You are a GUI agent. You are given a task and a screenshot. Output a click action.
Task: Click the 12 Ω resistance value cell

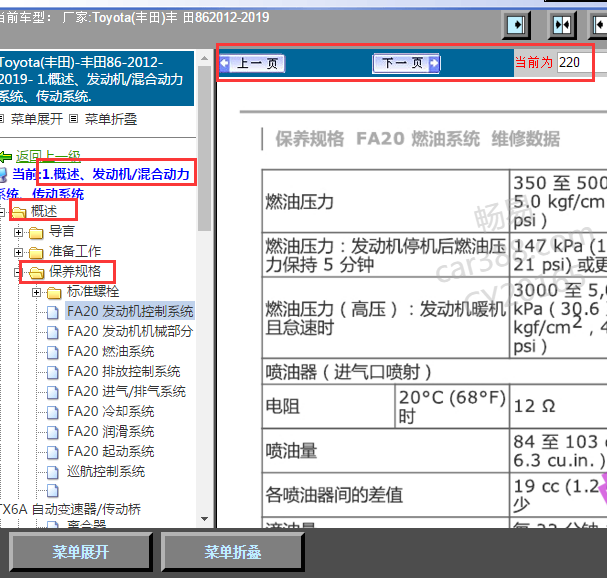pos(559,406)
